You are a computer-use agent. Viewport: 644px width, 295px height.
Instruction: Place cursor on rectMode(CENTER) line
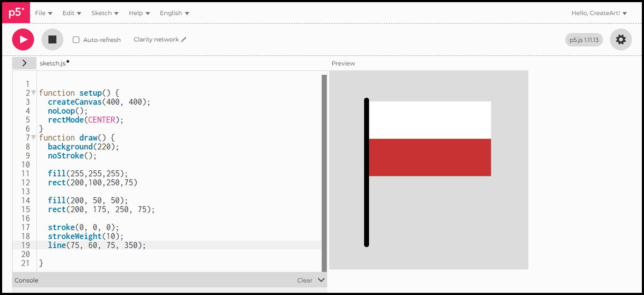tap(86, 120)
